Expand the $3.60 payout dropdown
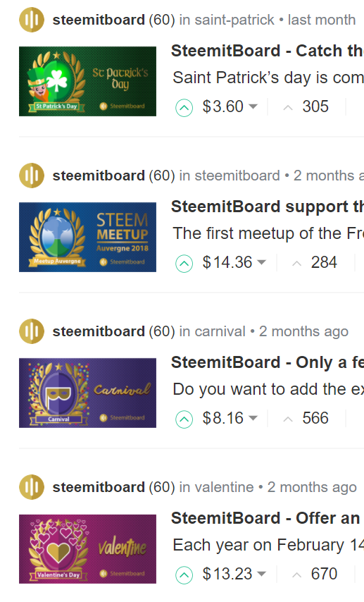Viewport: 364px width, 602px height. 253,106
